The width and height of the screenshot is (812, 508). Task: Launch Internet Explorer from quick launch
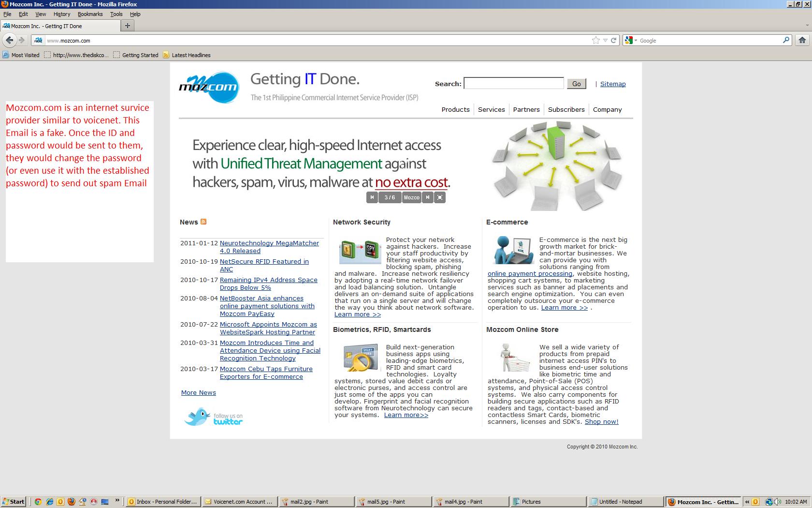coord(49,502)
